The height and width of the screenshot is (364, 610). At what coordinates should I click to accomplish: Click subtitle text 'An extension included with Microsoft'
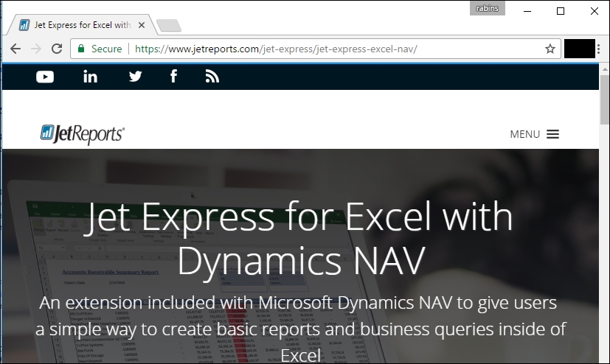(x=187, y=303)
